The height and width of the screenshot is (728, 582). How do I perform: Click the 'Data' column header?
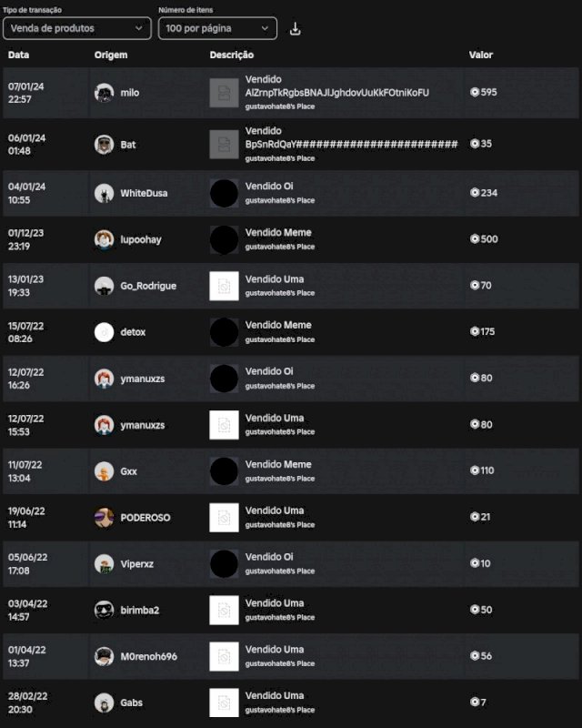pos(18,56)
